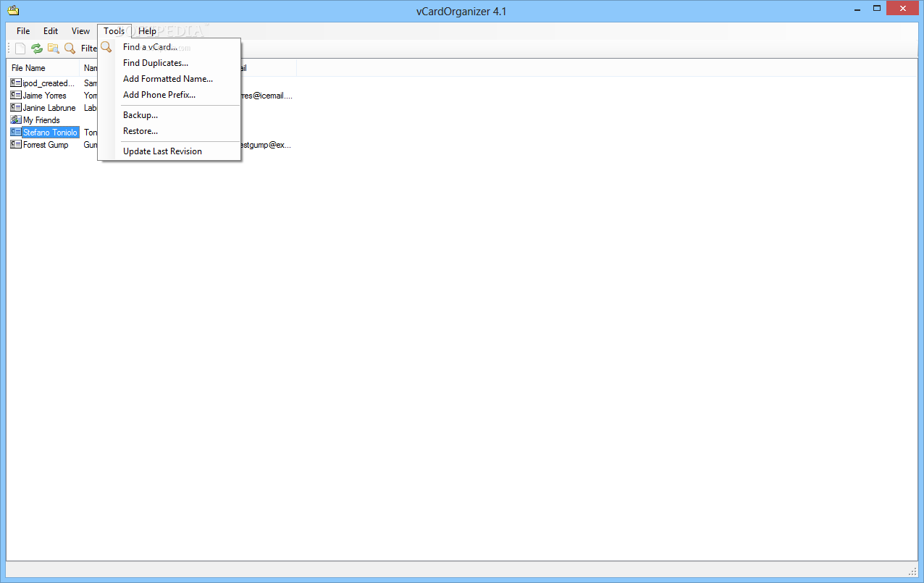Click the New vCard toolbar icon
Screen dimensions: 924x583
pyautogui.click(x=20, y=49)
